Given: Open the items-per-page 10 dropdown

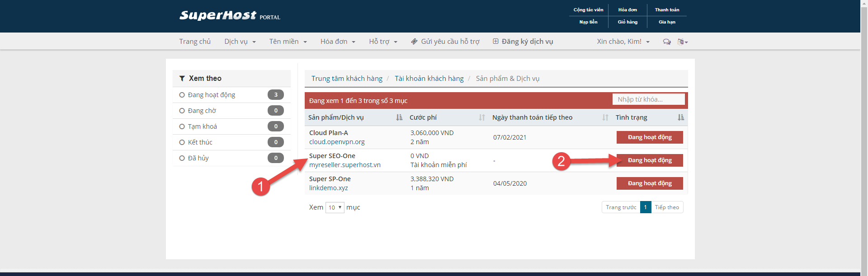Looking at the screenshot, I should click(335, 207).
